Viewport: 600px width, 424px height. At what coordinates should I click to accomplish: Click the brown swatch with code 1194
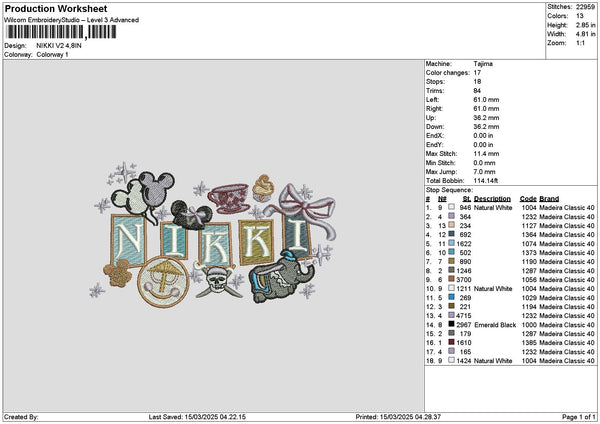pos(452,306)
